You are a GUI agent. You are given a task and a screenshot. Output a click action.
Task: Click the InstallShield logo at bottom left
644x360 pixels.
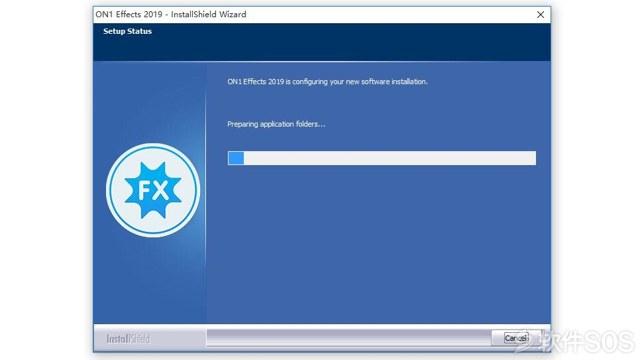128,339
